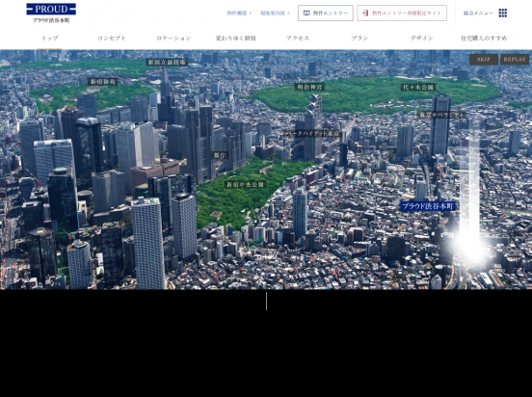Screen dimensions: 532x397
Task: Go to コンセプト nav item
Action: point(112,38)
